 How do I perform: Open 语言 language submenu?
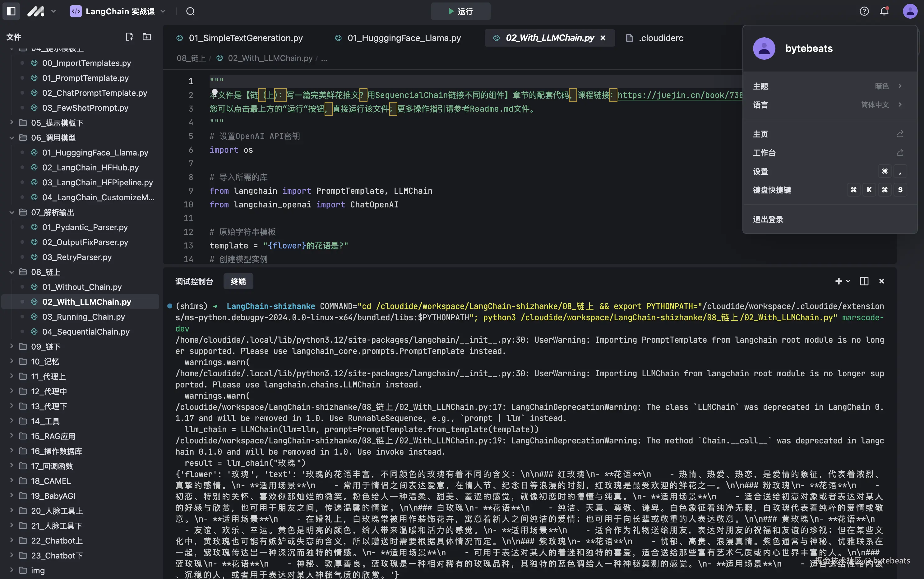829,104
